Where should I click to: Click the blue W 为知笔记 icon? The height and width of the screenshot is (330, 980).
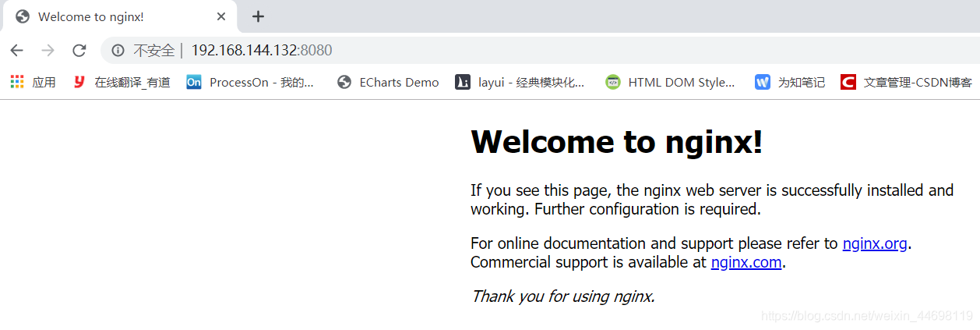click(x=763, y=82)
